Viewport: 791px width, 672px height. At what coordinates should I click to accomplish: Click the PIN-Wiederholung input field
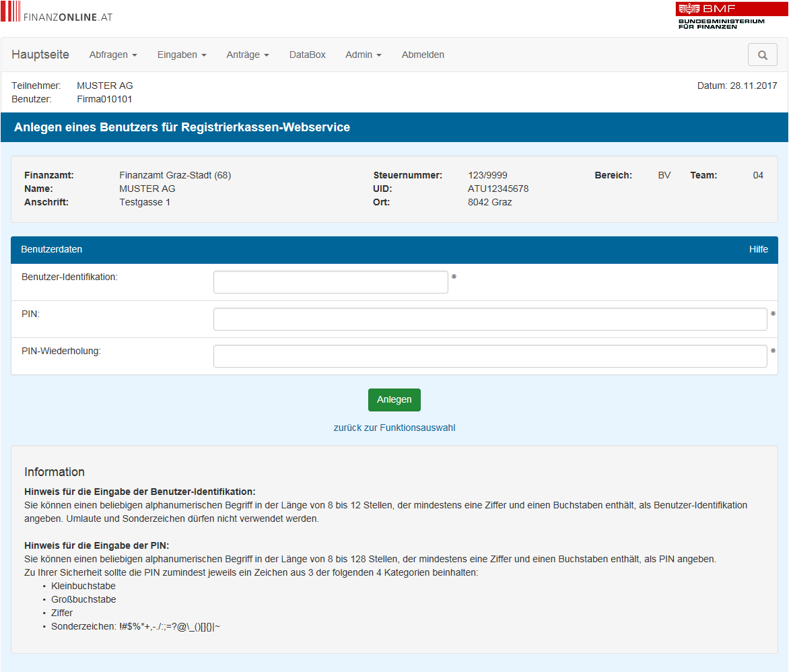(489, 356)
